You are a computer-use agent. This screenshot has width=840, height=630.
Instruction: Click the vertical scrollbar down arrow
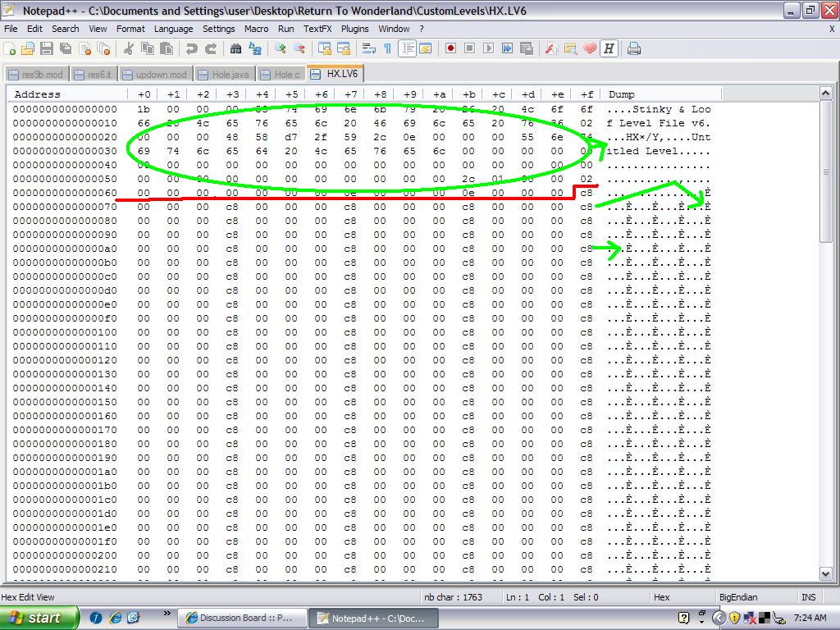[825, 573]
